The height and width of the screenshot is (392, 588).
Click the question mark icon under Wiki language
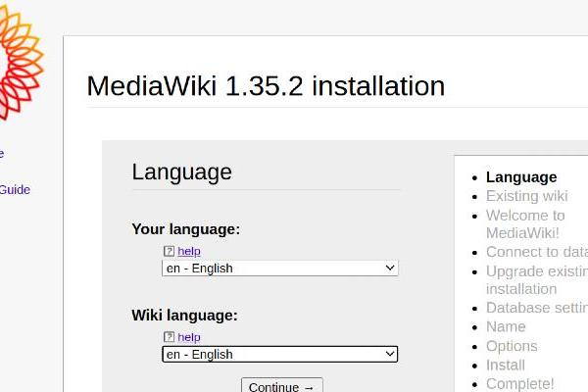(169, 338)
